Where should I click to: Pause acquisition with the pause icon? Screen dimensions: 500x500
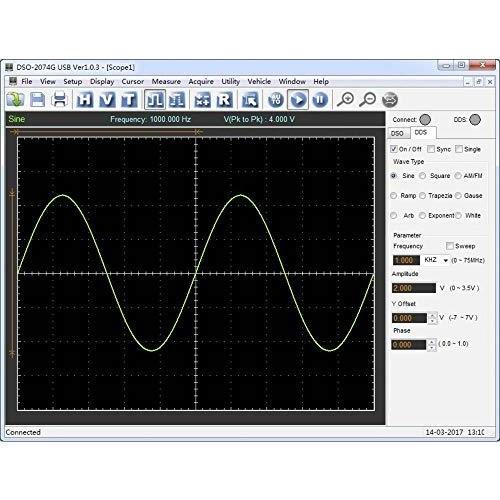click(320, 99)
